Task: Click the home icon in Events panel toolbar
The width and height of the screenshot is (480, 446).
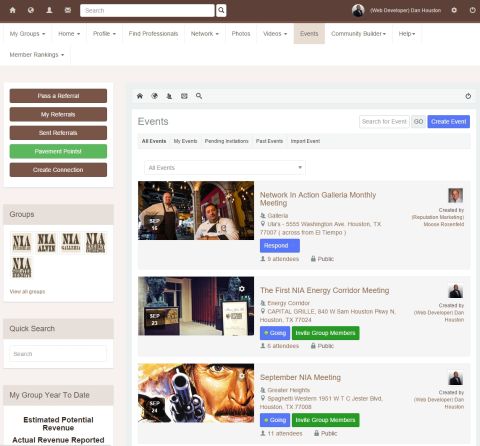Action: tap(140, 96)
